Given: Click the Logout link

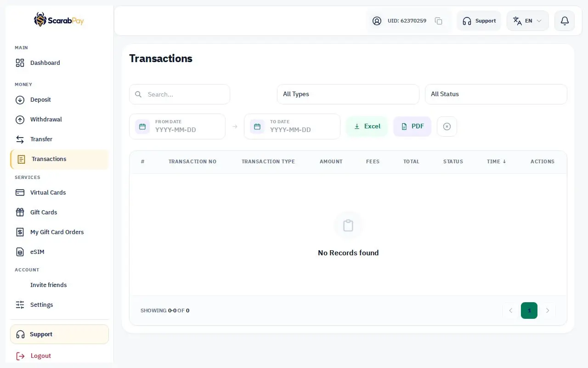Looking at the screenshot, I should pos(41,356).
